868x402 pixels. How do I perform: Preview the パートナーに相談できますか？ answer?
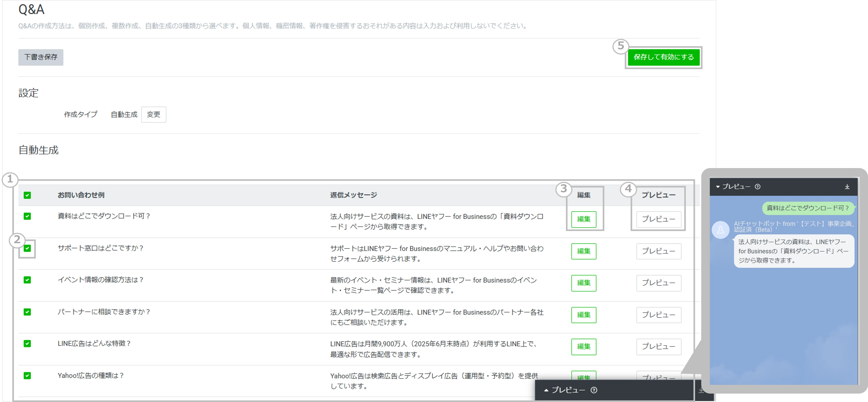tap(658, 315)
